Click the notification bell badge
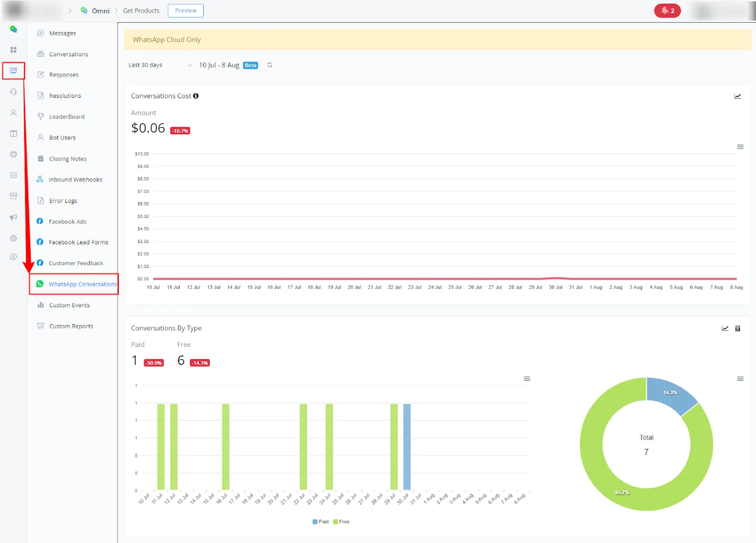Screen dimensions: 756x543 pyautogui.click(x=667, y=10)
